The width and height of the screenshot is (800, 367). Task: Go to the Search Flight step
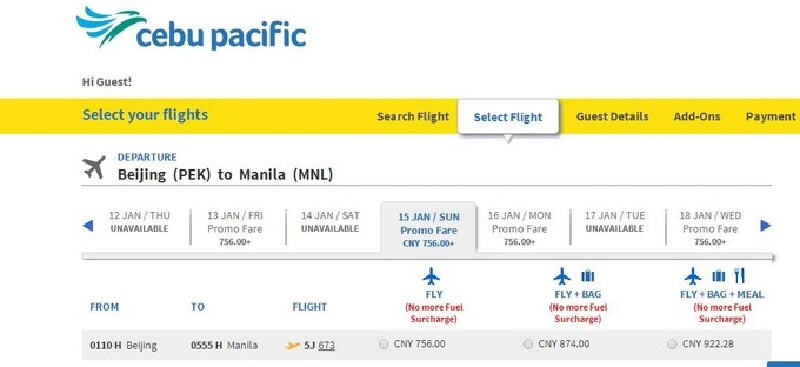[413, 116]
